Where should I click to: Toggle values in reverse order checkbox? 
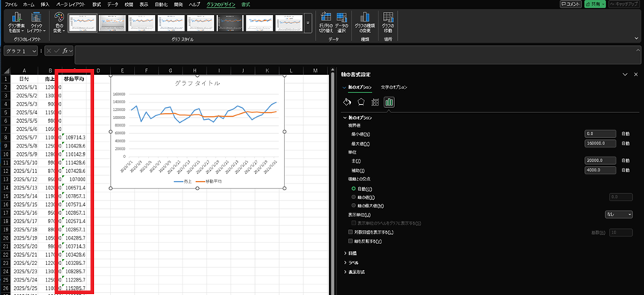point(350,241)
